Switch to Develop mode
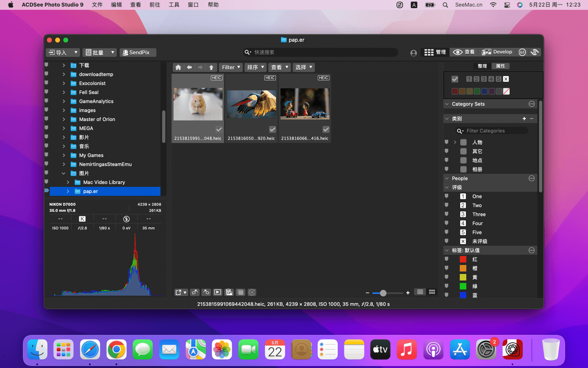The image size is (588, 368). point(497,52)
